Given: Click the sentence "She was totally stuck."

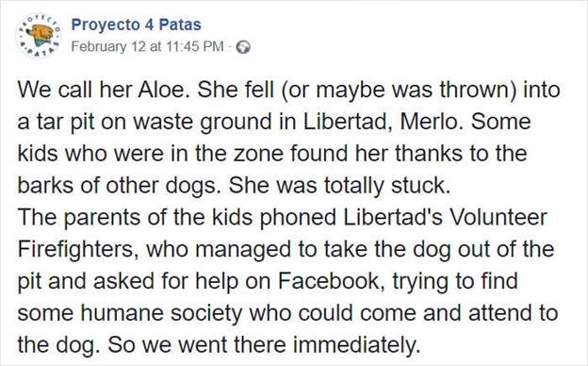Looking at the screenshot, I should pos(339,186).
